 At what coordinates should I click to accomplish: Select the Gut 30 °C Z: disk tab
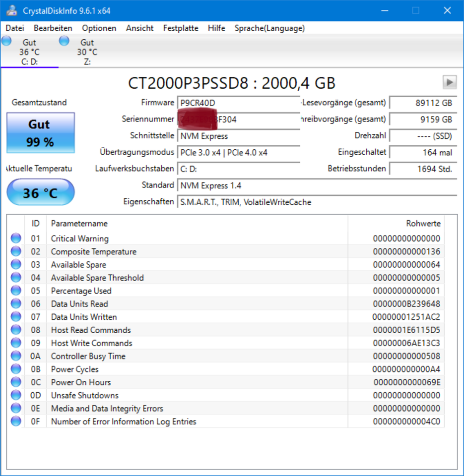(87, 52)
